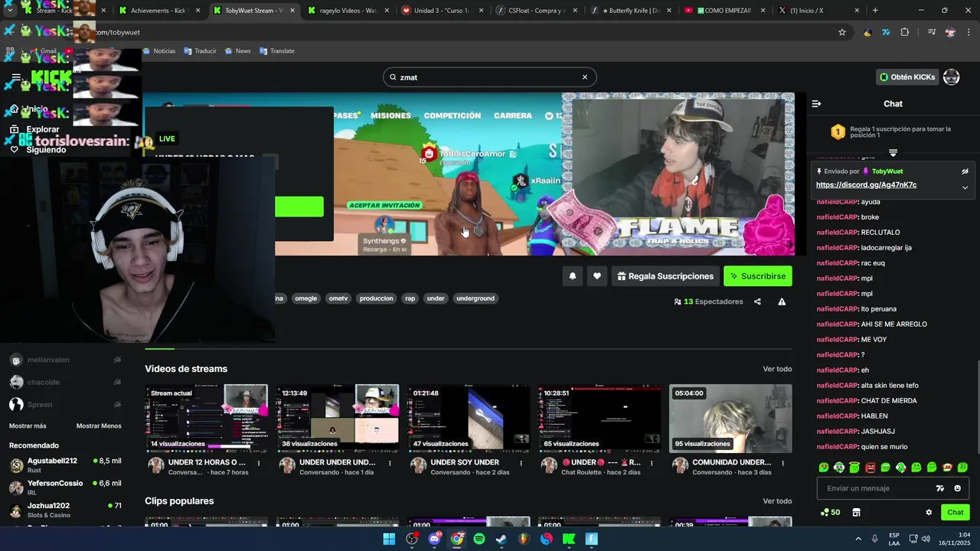Open Spotify from the taskbar
Viewport: 980px width, 551px height.
coord(479,539)
